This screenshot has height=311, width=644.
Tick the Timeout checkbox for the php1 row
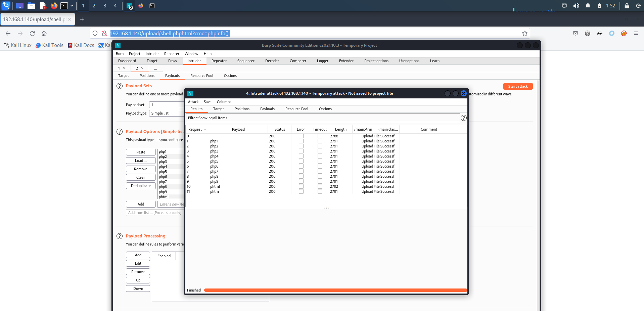click(320, 141)
